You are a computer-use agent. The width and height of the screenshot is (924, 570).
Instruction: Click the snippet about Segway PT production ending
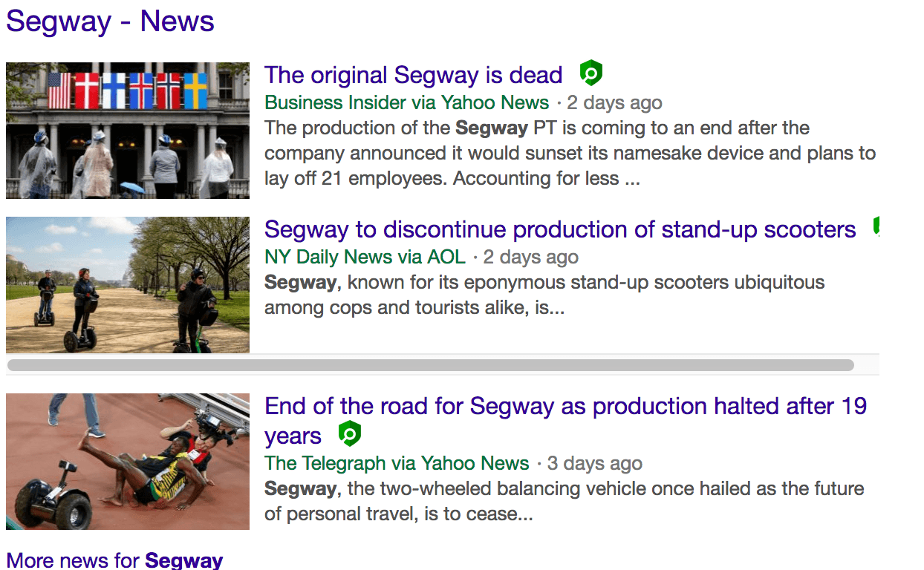click(570, 153)
